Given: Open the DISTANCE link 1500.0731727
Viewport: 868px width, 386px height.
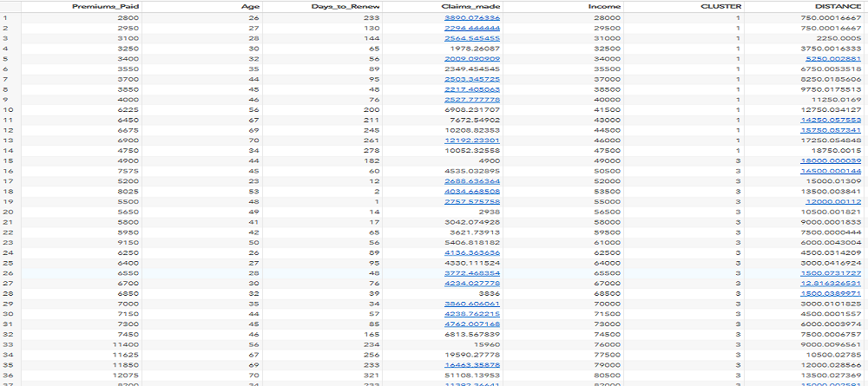Looking at the screenshot, I should tap(831, 272).
